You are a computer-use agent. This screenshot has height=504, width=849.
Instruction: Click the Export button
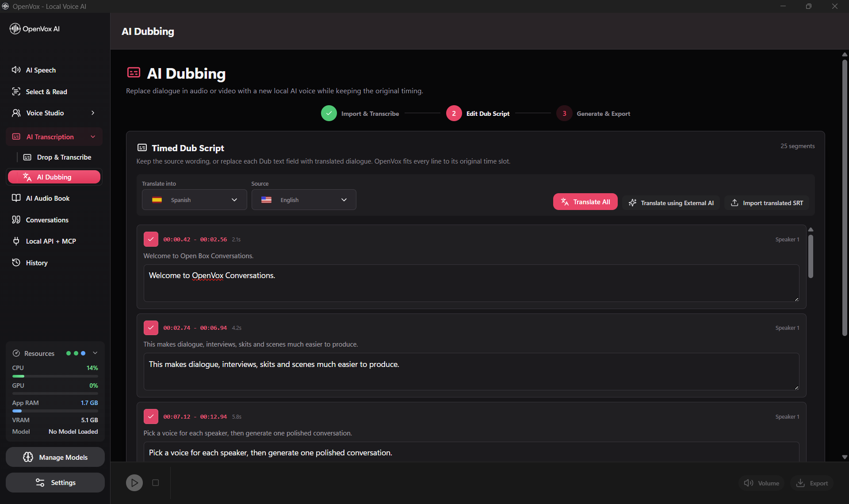click(x=812, y=483)
